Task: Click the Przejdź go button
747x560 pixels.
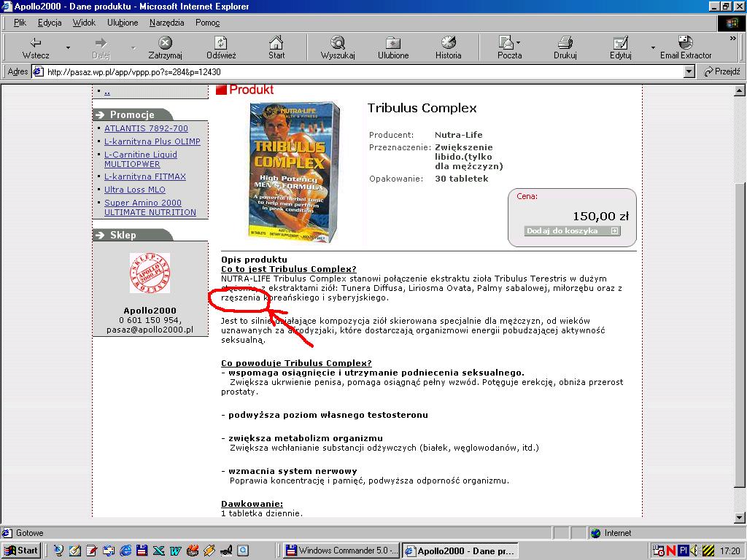Action: point(722,71)
